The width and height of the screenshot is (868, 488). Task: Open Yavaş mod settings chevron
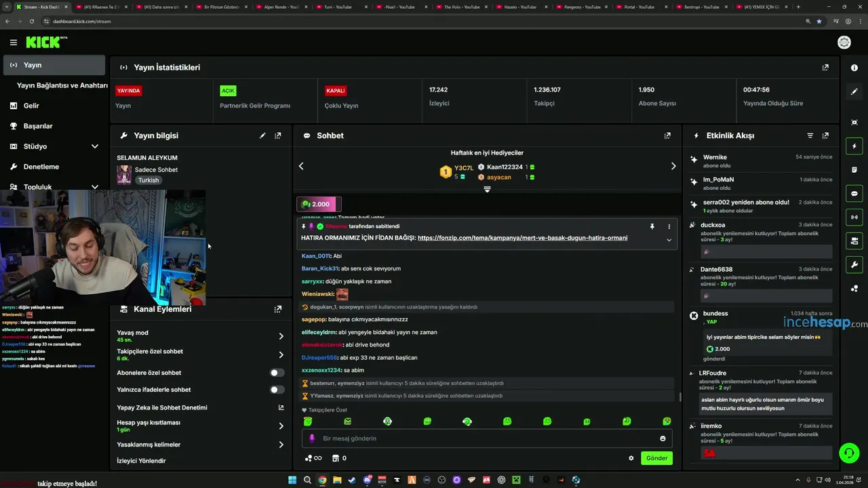[281, 336]
